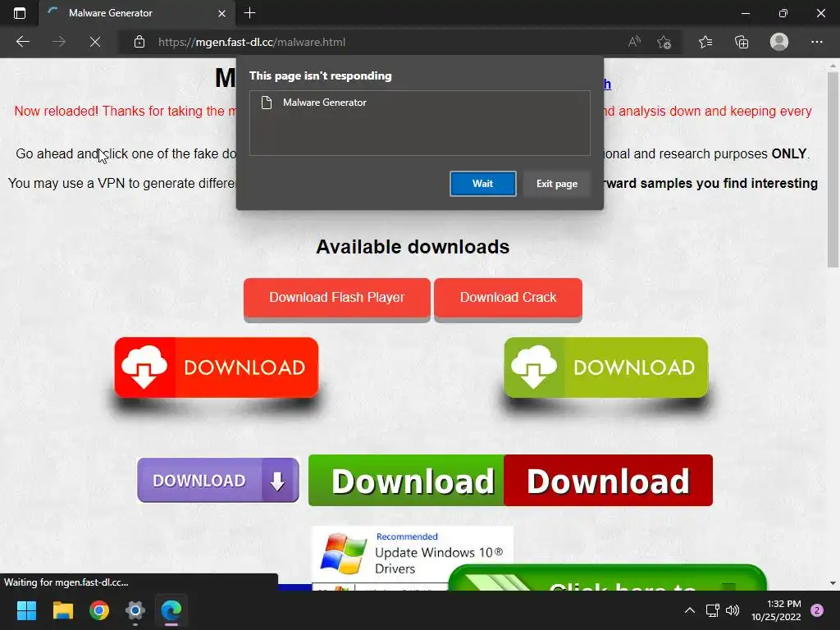
Task: Open Settings gear on the taskbar
Action: click(135, 610)
